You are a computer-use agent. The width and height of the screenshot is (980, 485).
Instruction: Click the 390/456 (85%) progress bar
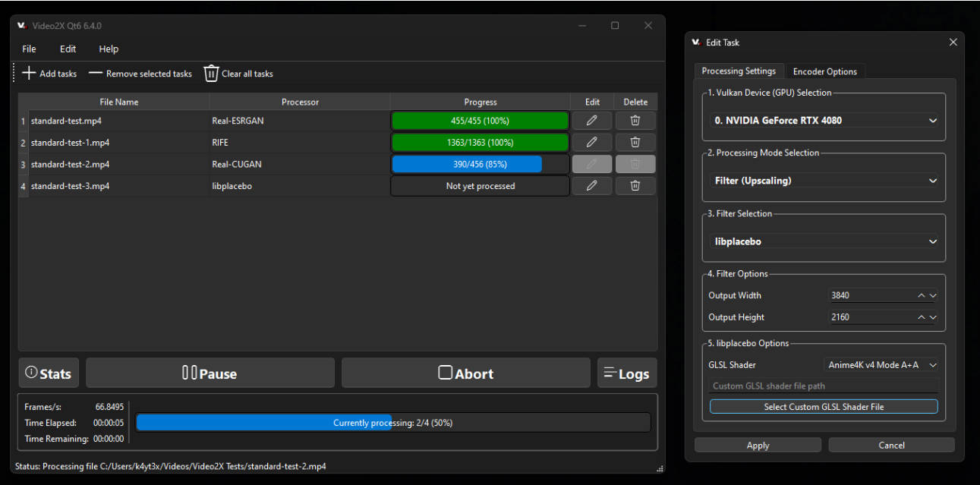pos(480,164)
